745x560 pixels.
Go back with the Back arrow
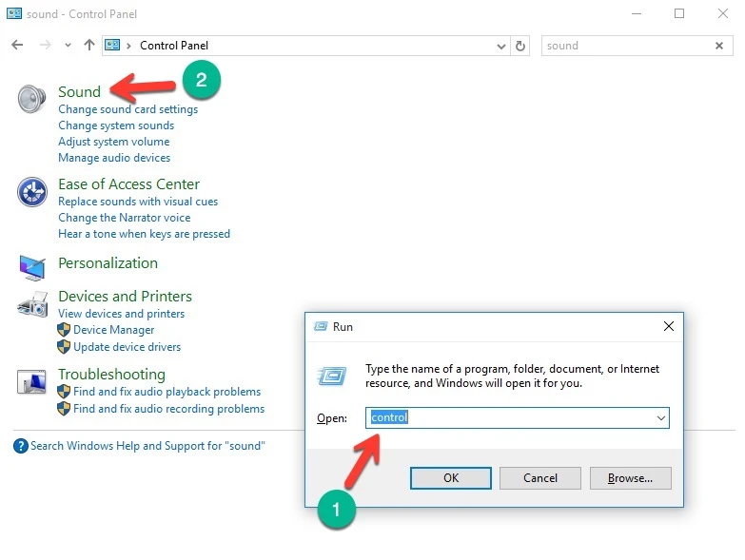17,46
